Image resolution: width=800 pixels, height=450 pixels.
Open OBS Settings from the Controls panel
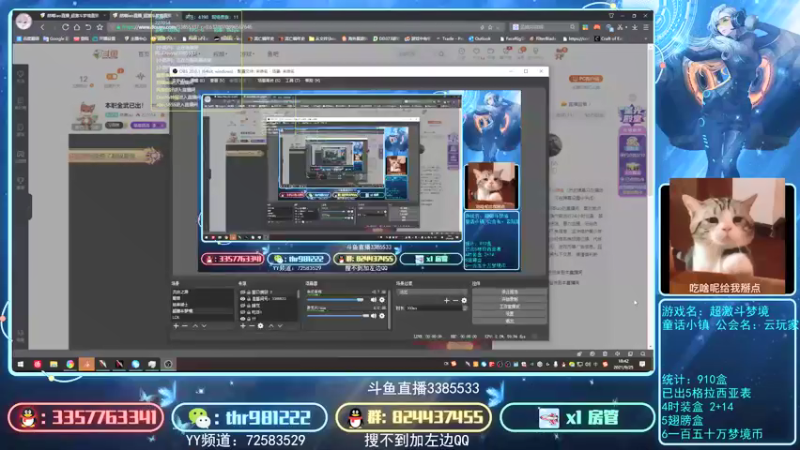pos(510,314)
